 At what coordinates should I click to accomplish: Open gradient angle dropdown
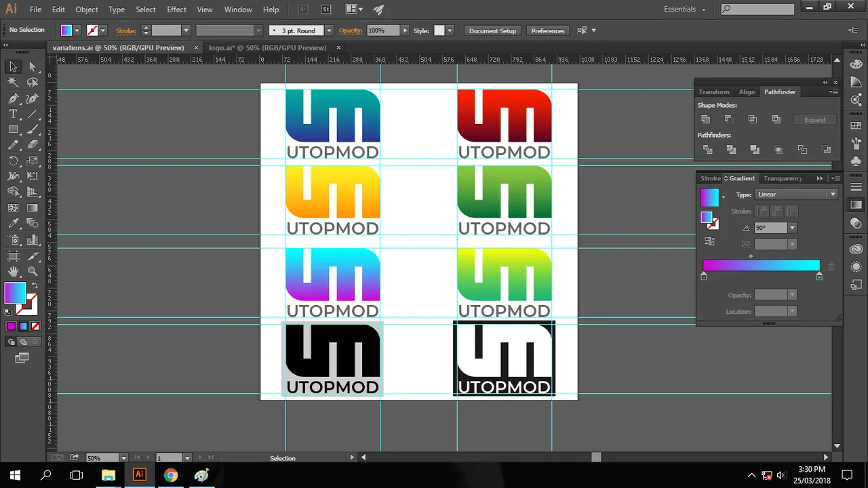(x=792, y=228)
